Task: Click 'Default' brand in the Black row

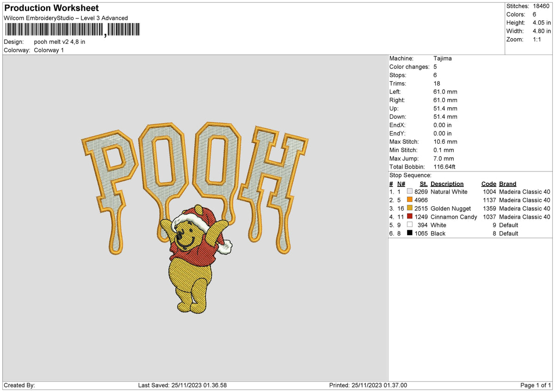Action: (509, 233)
